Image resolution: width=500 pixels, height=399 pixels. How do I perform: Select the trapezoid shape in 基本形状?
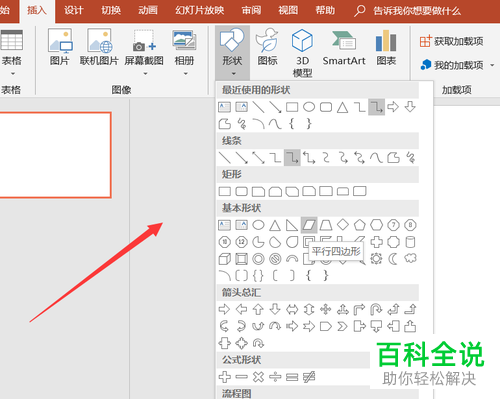point(326,225)
